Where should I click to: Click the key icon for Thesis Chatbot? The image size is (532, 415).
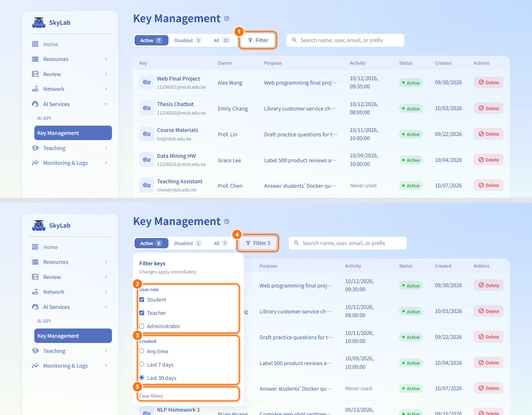tap(147, 108)
